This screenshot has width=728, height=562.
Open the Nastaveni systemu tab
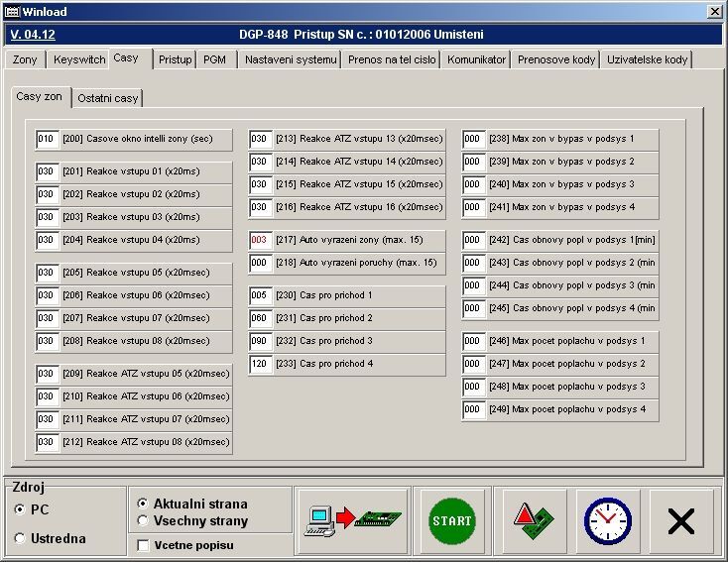tap(290, 59)
